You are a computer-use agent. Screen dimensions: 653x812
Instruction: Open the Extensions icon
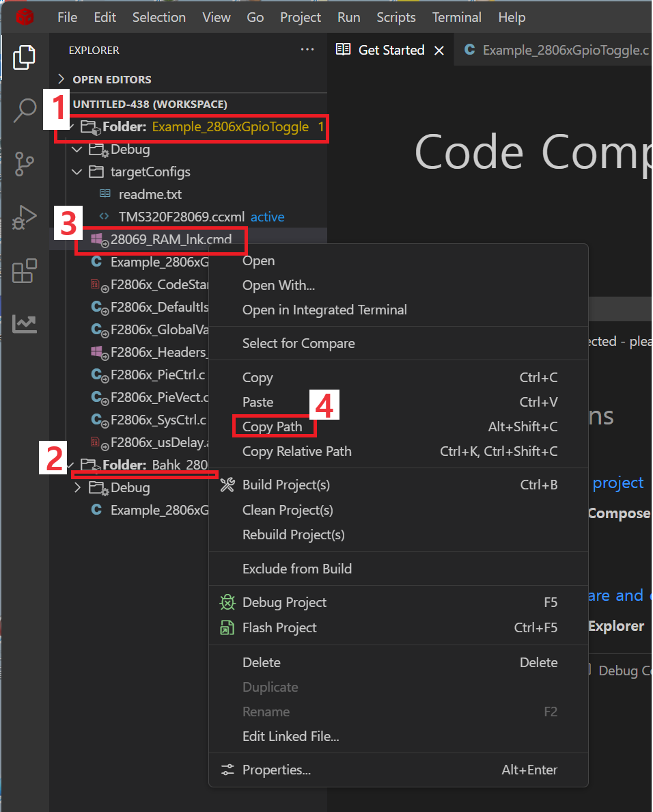point(25,271)
